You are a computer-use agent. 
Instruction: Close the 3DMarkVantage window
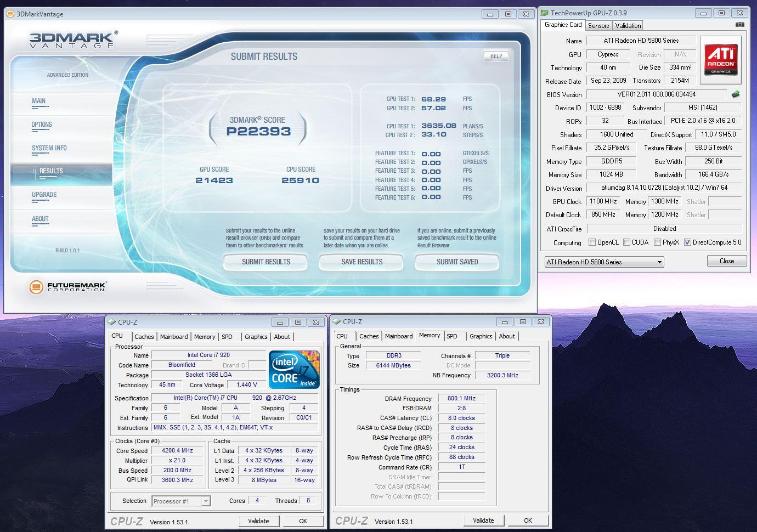[526, 14]
